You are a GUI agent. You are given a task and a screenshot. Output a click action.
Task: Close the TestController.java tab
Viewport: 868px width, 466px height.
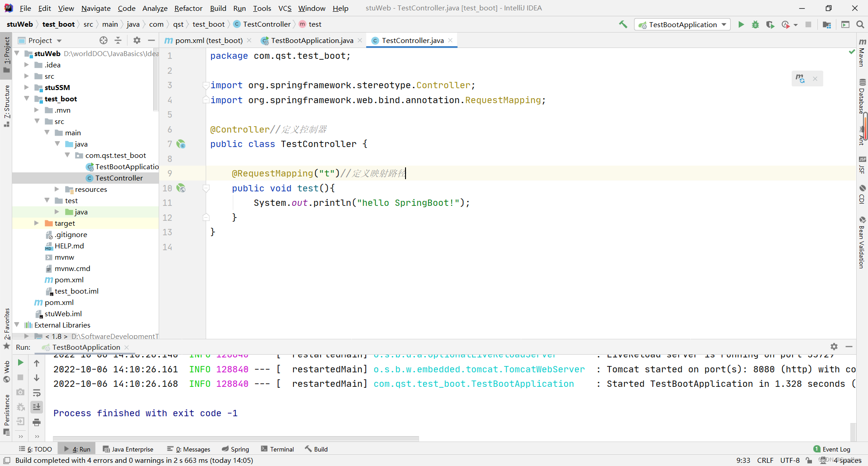click(x=450, y=40)
